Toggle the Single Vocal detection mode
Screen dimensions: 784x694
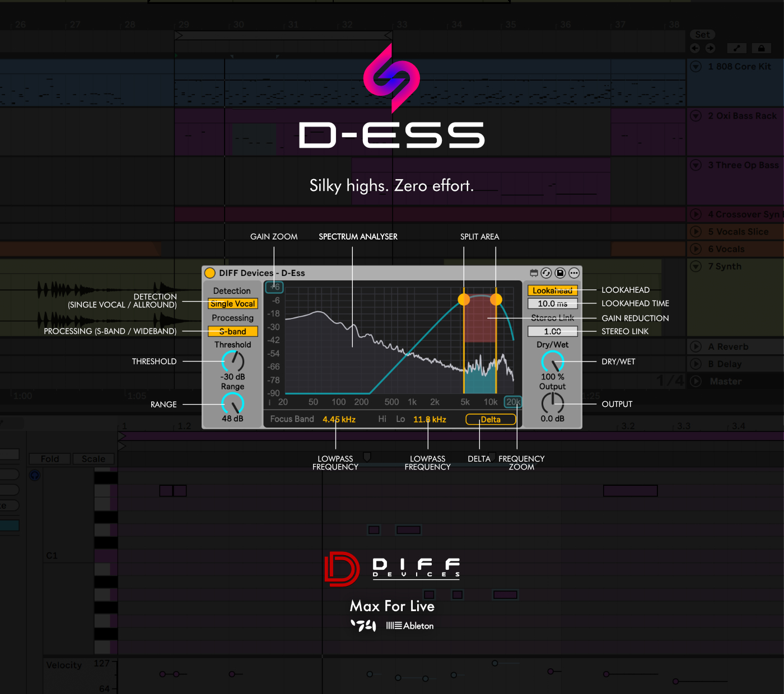(232, 304)
